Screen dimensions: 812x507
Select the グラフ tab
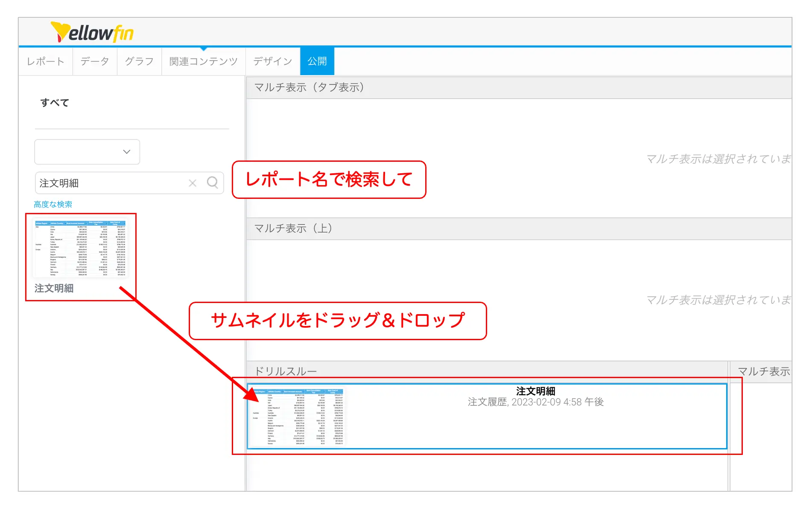tap(139, 61)
